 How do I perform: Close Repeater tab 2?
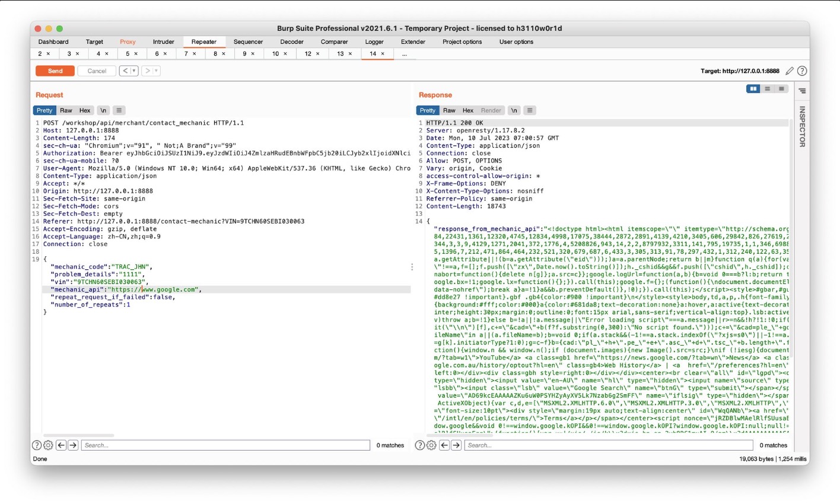click(x=48, y=54)
